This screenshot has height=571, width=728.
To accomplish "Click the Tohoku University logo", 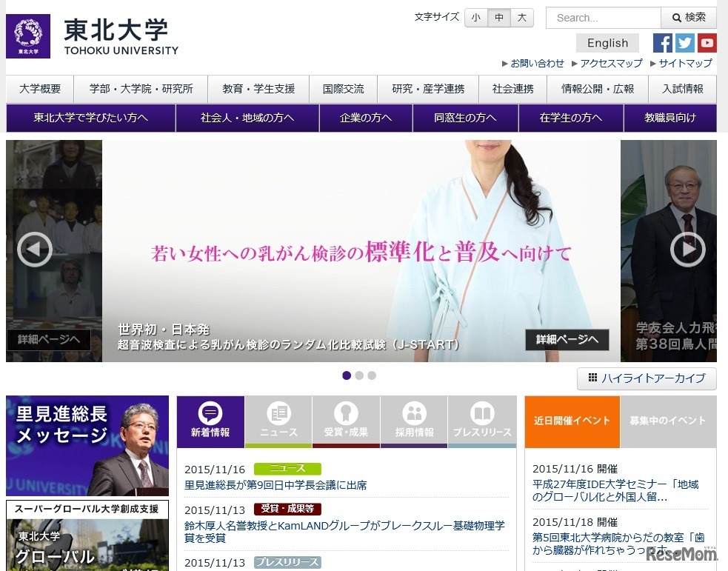I will 93,36.
